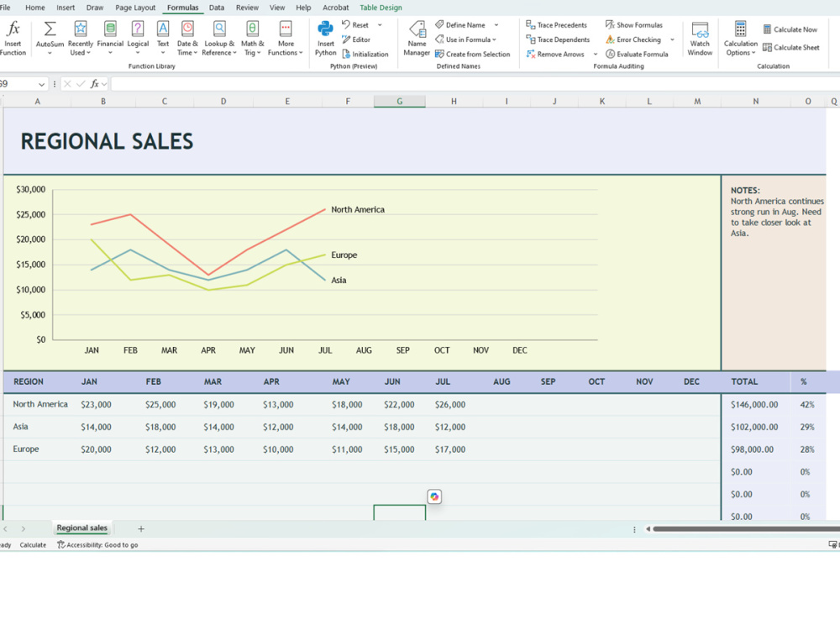Click the AutoSum sigma icon
Screen dimensions: 840x630
click(x=50, y=29)
